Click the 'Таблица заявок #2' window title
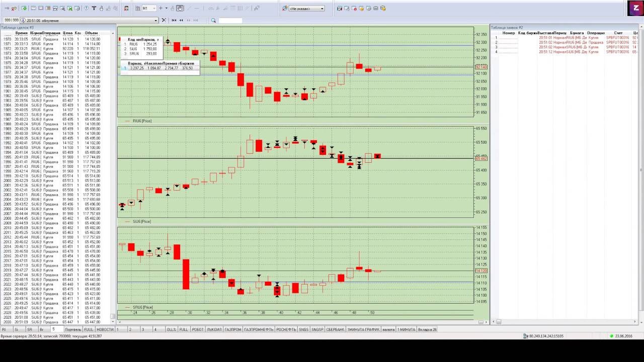Screen dimensions: 644x362 click(x=507, y=28)
